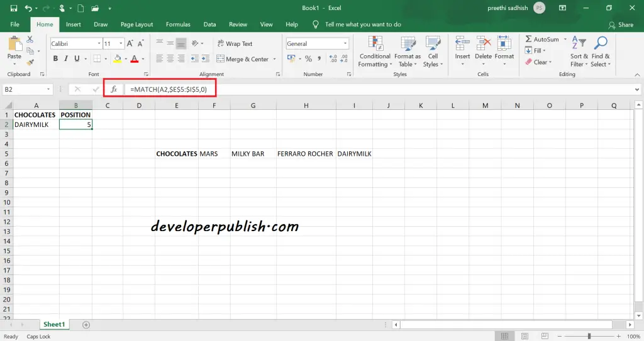644x341 pixels.
Task: Click the zoom slider handle
Action: coord(589,336)
